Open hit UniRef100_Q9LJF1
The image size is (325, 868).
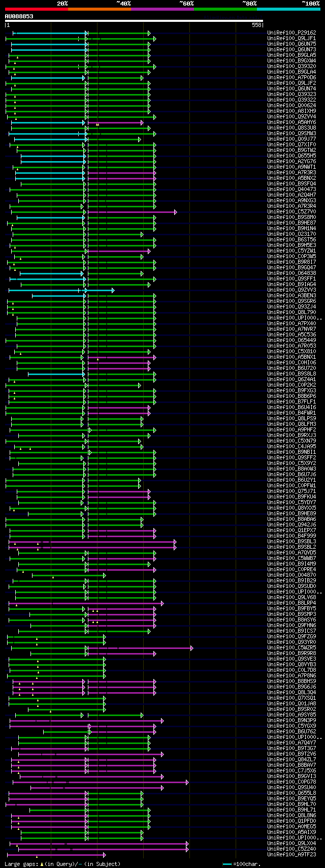tap(291, 39)
